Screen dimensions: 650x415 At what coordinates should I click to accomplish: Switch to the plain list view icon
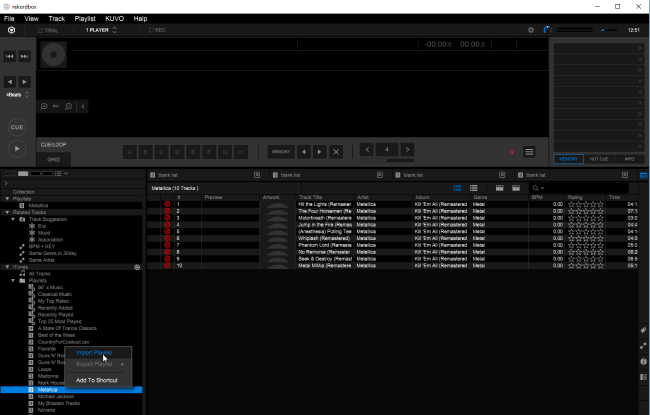tap(473, 188)
